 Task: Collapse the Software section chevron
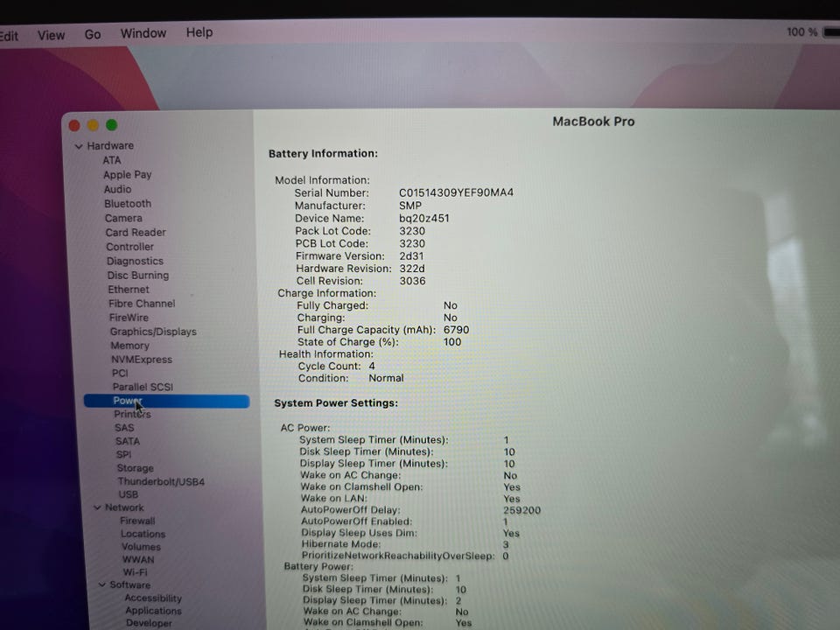pos(101,585)
